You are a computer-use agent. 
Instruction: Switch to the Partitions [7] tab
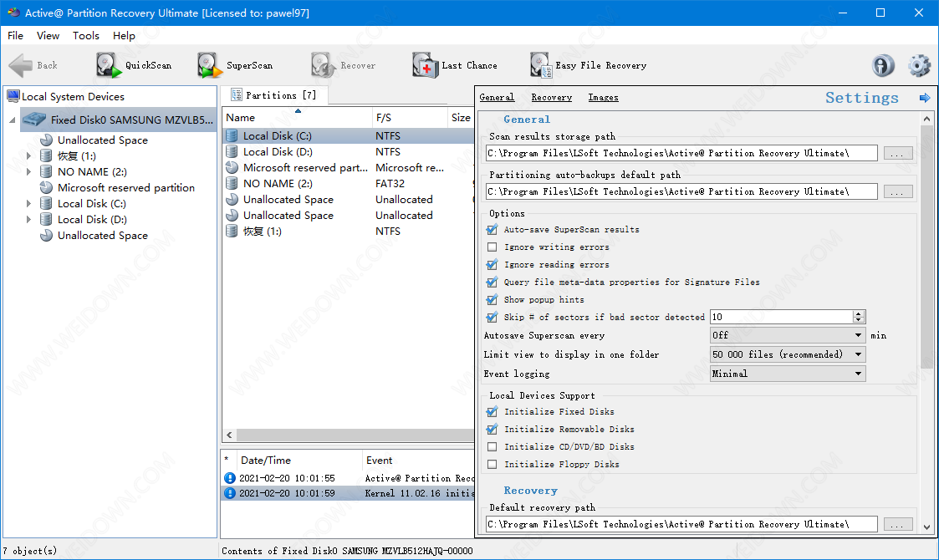coord(273,95)
